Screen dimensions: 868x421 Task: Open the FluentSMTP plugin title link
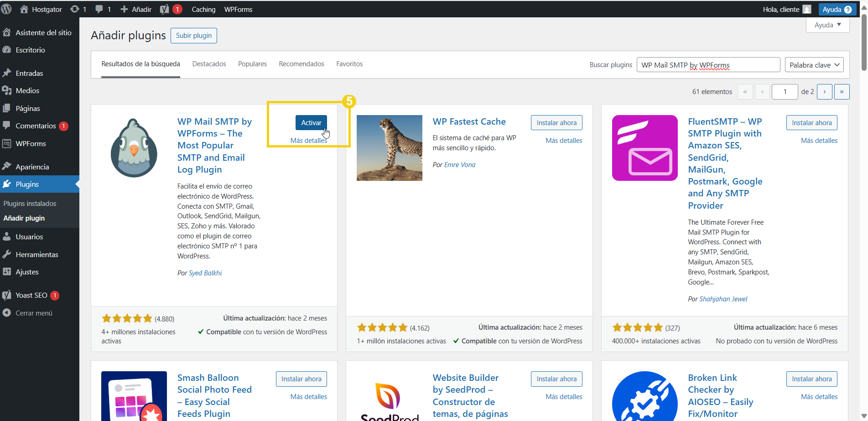click(725, 163)
